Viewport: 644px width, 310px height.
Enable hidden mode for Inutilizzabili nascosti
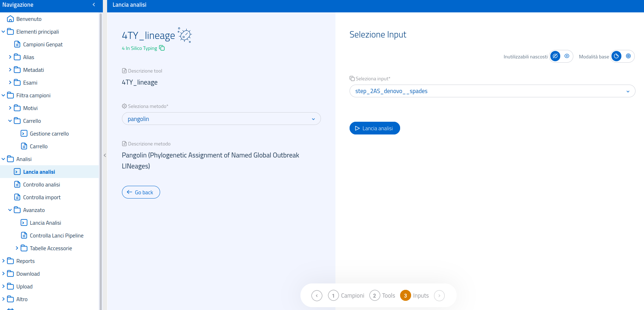click(555, 56)
